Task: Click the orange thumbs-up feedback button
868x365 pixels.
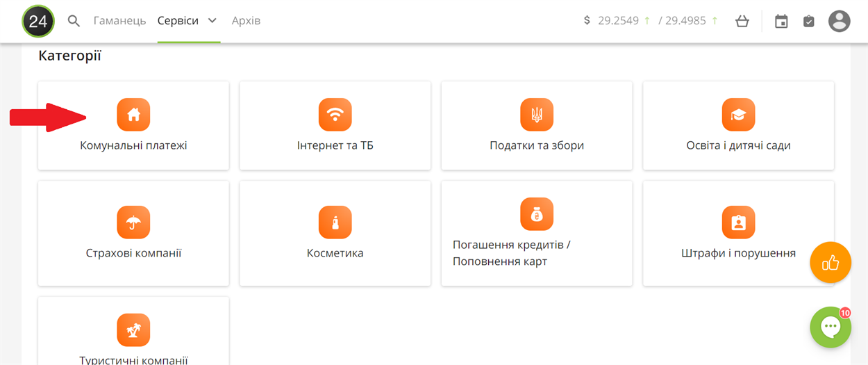Action: [831, 262]
